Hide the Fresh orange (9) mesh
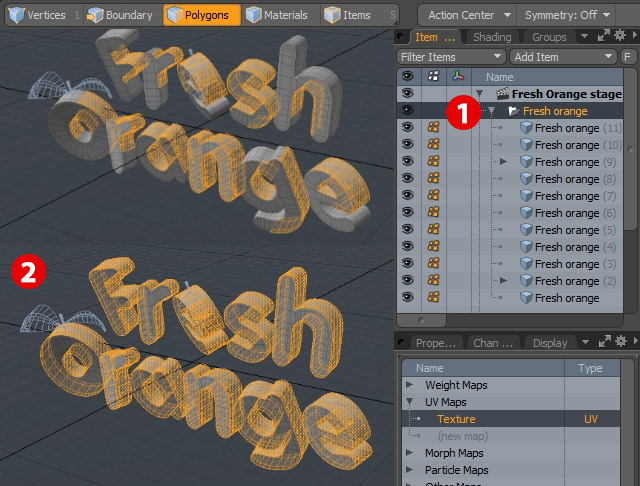The width and height of the screenshot is (640, 486). [x=408, y=161]
